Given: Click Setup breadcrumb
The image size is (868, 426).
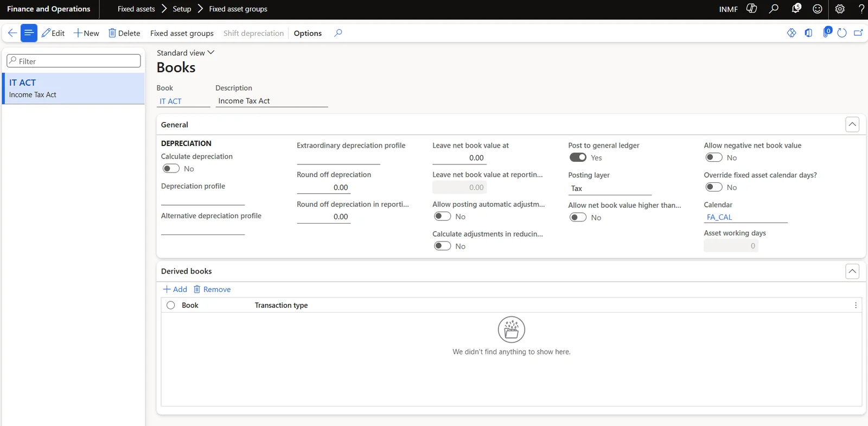Looking at the screenshot, I should click(x=182, y=9).
